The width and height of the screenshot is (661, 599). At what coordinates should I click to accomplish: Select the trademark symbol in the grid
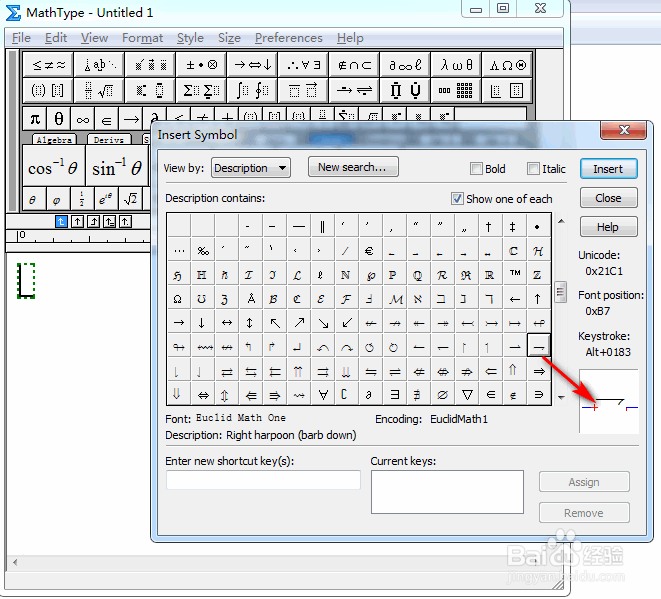[x=515, y=274]
